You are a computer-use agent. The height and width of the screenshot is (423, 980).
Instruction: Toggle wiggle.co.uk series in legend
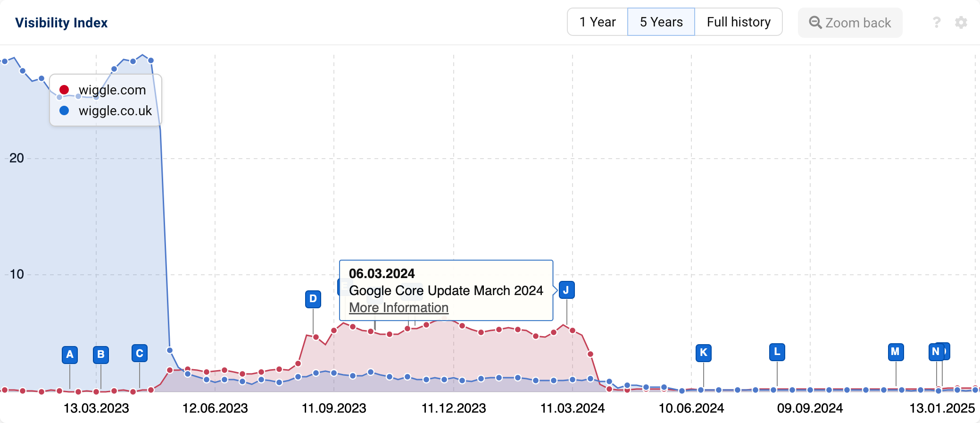(x=106, y=110)
